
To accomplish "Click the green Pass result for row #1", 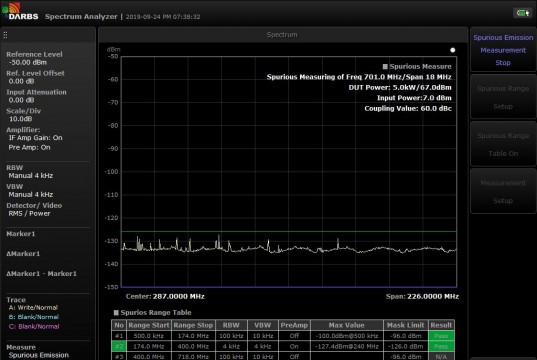I will coord(441,336).
